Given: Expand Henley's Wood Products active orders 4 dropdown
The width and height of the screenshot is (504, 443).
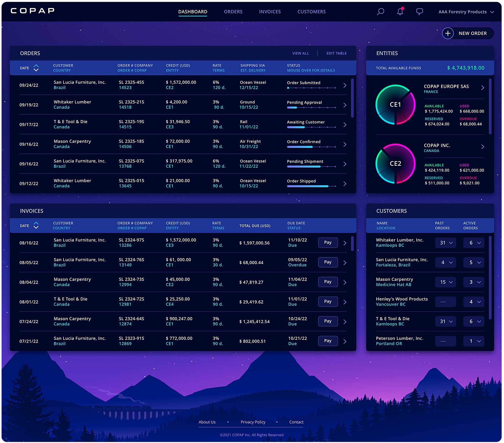Looking at the screenshot, I should tap(474, 302).
